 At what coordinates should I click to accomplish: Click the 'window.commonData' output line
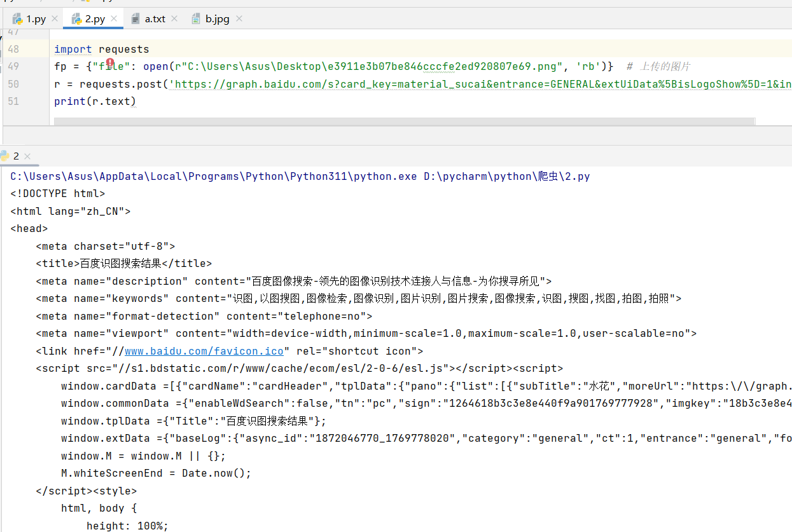point(426,403)
